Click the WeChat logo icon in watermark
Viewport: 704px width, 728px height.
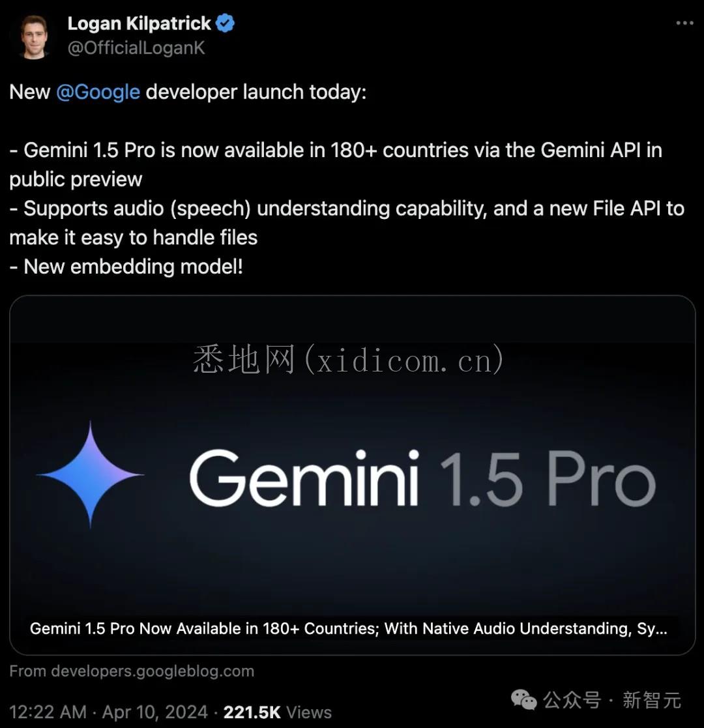(524, 699)
